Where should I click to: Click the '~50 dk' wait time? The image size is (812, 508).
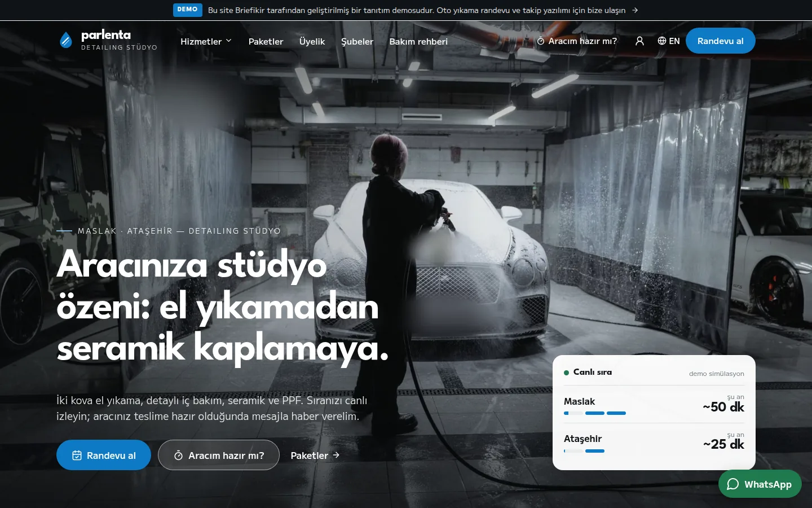(x=723, y=407)
